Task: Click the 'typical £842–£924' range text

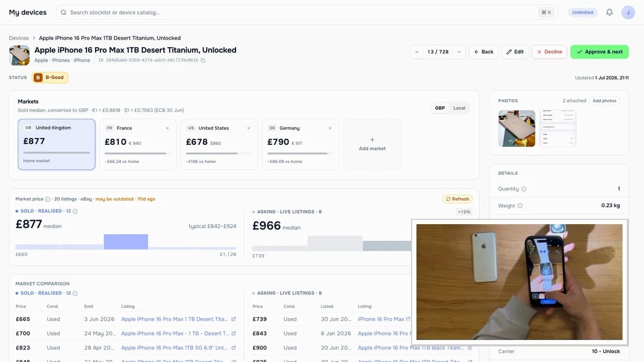Action: pyautogui.click(x=213, y=226)
